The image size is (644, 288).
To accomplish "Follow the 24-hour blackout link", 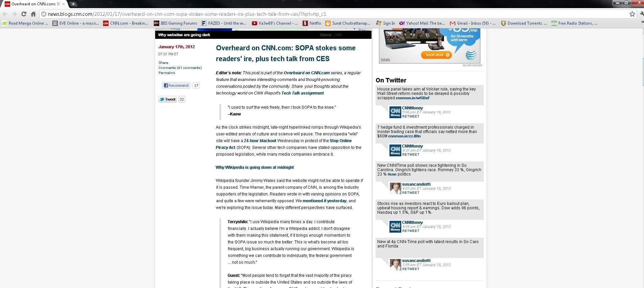I will click(260, 141).
